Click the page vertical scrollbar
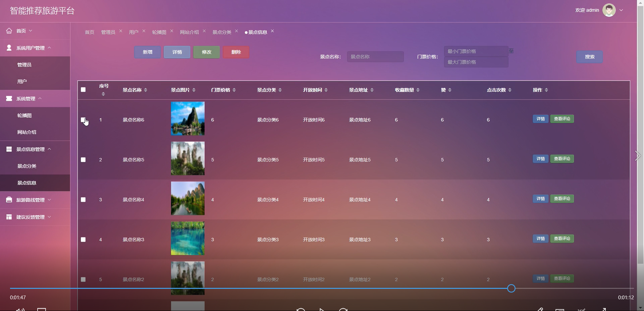The image size is (644, 311). 640,134
